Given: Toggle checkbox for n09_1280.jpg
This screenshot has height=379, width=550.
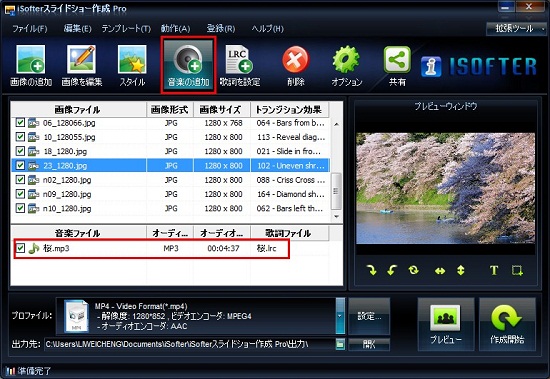Looking at the screenshot, I should coord(20,194).
